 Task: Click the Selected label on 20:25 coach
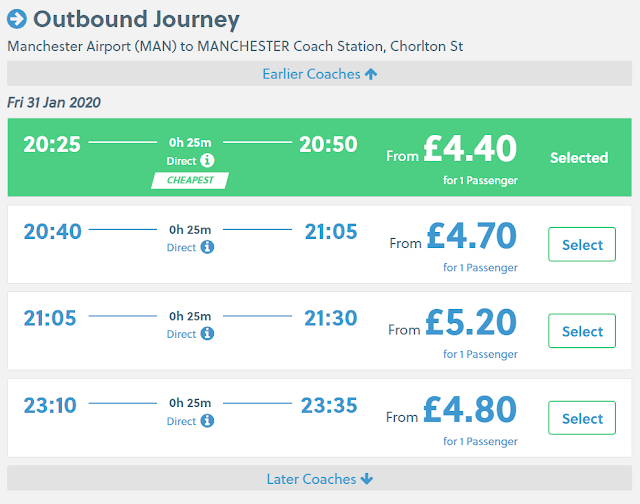[579, 158]
